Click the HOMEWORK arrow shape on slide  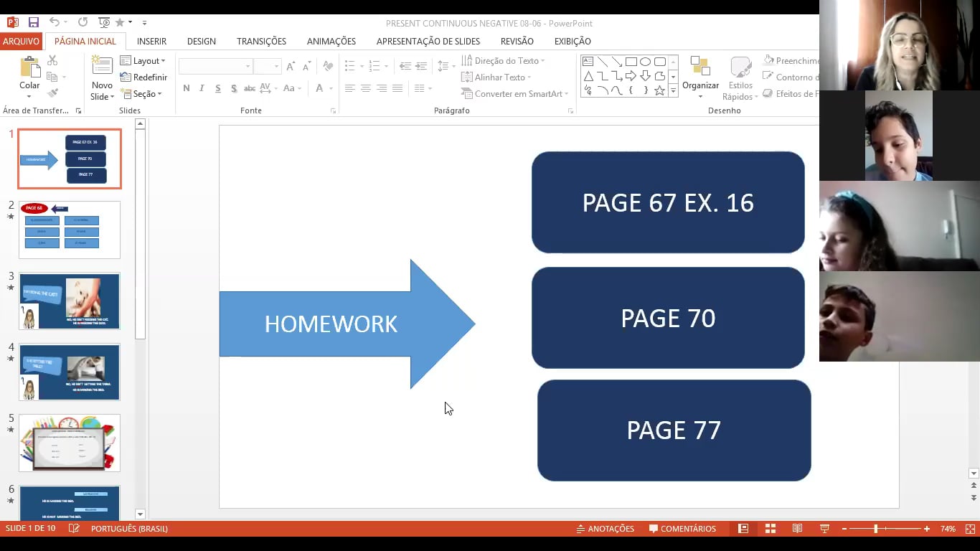(347, 324)
